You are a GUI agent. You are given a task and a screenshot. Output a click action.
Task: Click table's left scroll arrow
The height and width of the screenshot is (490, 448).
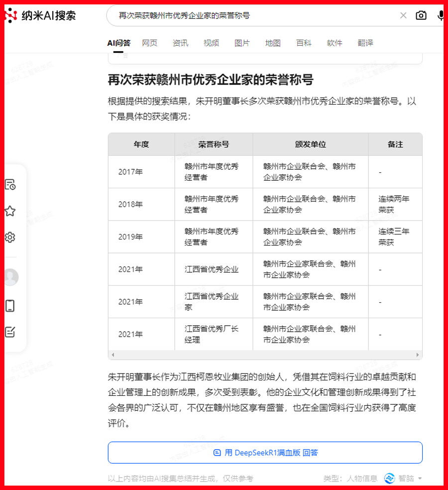pos(113,355)
